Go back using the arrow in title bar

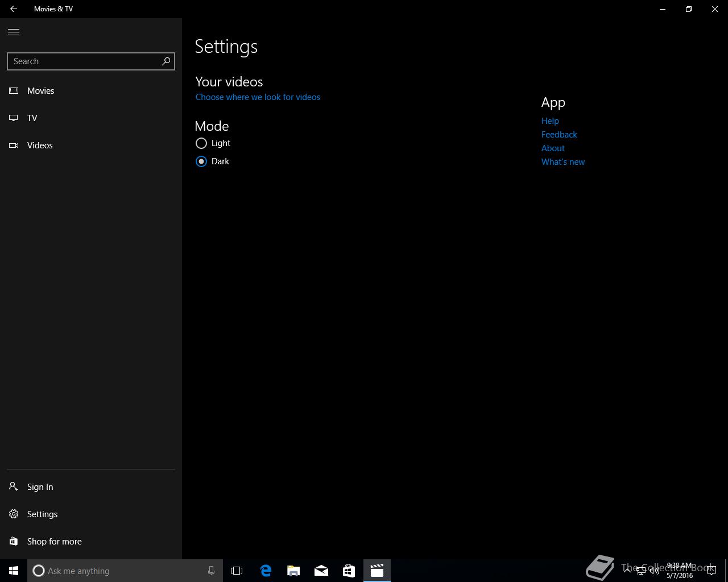[14, 9]
